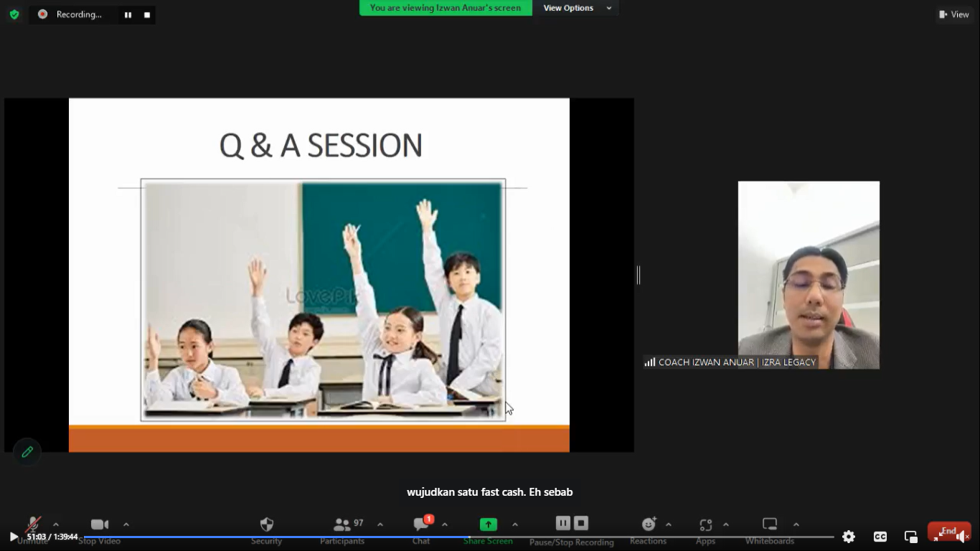Open the Apps icon

point(706,524)
